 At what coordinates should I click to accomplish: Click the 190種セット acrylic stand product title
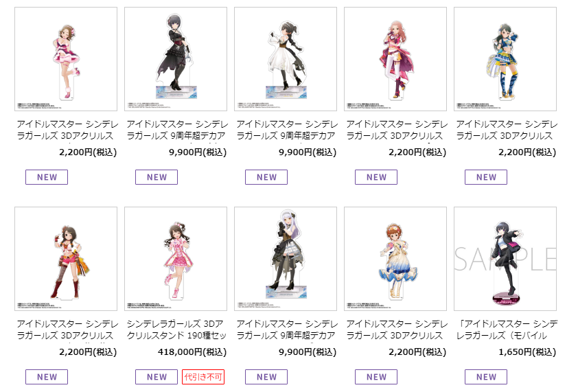pyautogui.click(x=176, y=330)
